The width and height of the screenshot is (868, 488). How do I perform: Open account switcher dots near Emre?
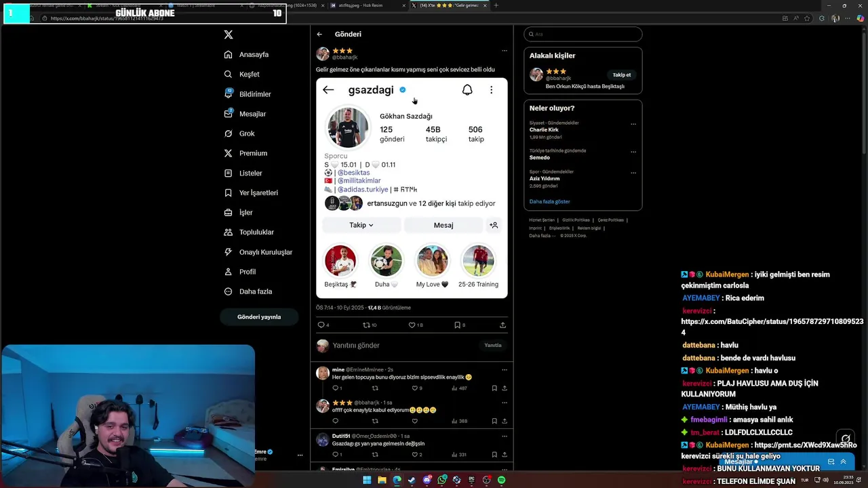300,455
